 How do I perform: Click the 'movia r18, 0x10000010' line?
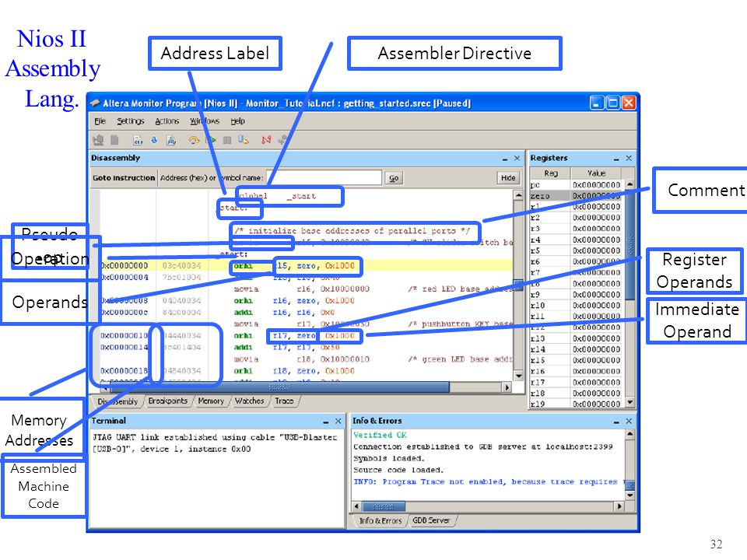coord(302,359)
